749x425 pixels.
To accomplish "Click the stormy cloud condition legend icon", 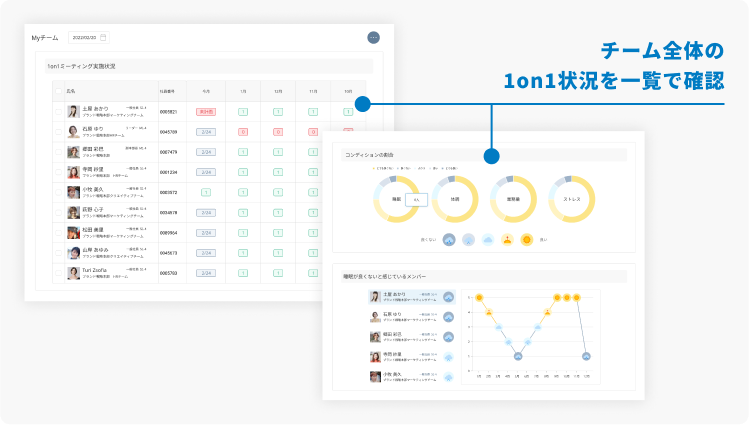I will click(x=449, y=239).
